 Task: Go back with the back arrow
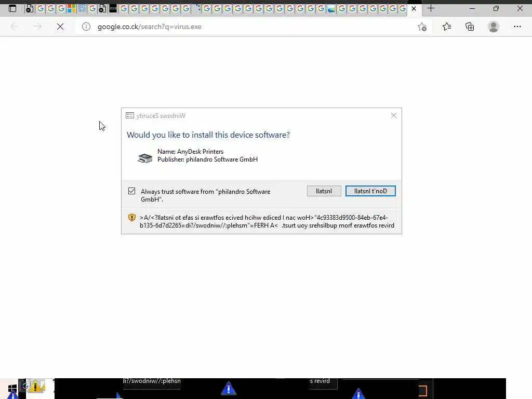pyautogui.click(x=15, y=26)
